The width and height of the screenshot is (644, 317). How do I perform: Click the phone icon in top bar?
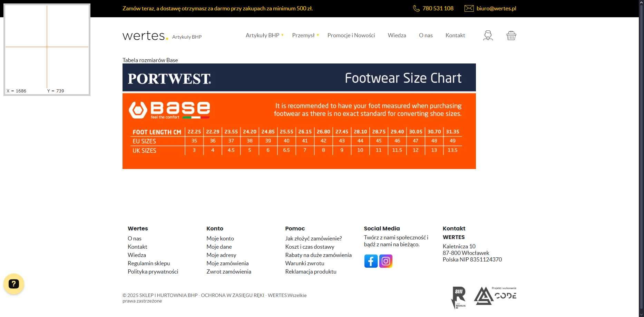[x=416, y=8]
